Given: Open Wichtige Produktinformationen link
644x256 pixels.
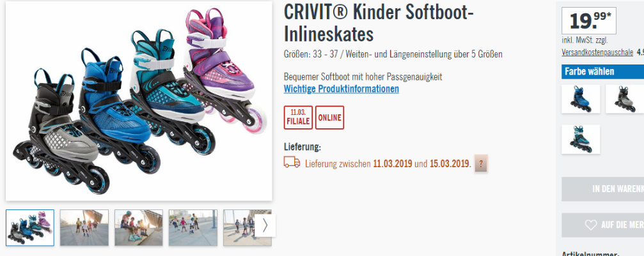Looking at the screenshot, I should point(342,89).
